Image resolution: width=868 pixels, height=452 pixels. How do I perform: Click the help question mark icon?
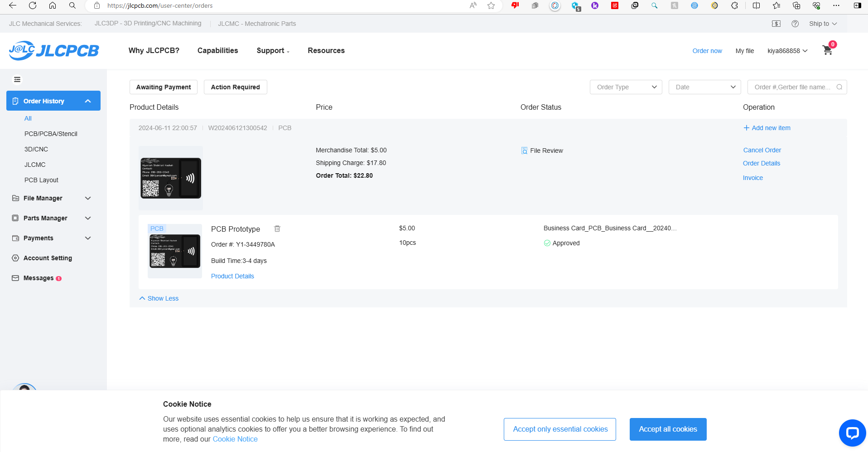(795, 24)
